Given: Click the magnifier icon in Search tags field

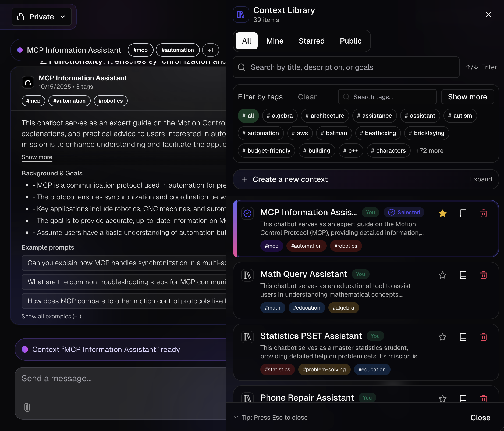Looking at the screenshot, I should pos(346,97).
